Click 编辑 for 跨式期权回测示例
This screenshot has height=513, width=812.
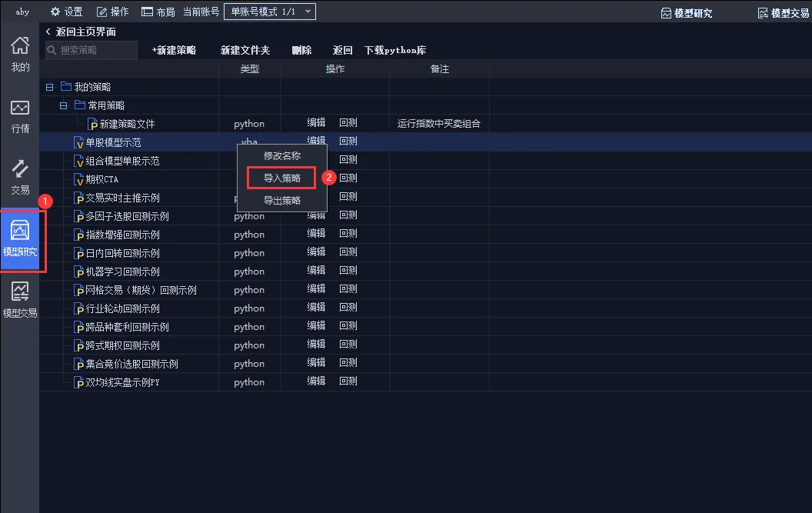316,344
